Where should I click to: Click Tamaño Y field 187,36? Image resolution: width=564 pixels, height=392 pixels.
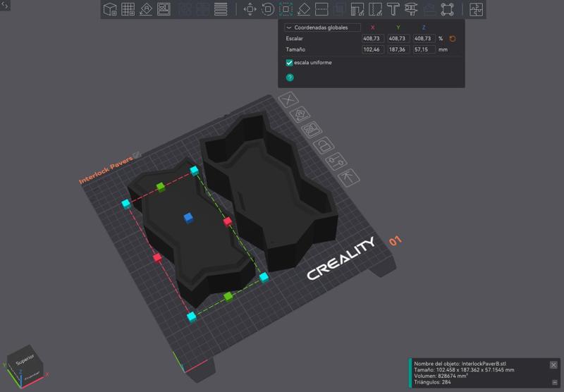pos(398,49)
